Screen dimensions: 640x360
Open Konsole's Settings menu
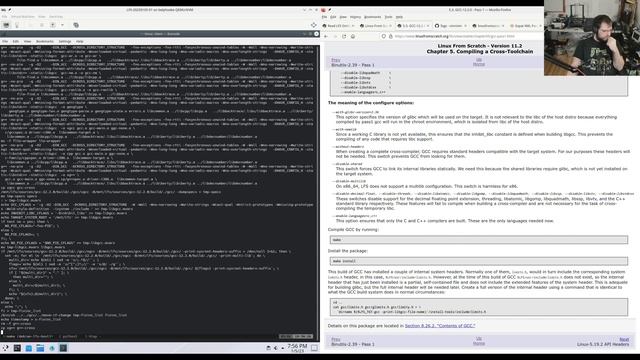pyautogui.click(x=64, y=41)
